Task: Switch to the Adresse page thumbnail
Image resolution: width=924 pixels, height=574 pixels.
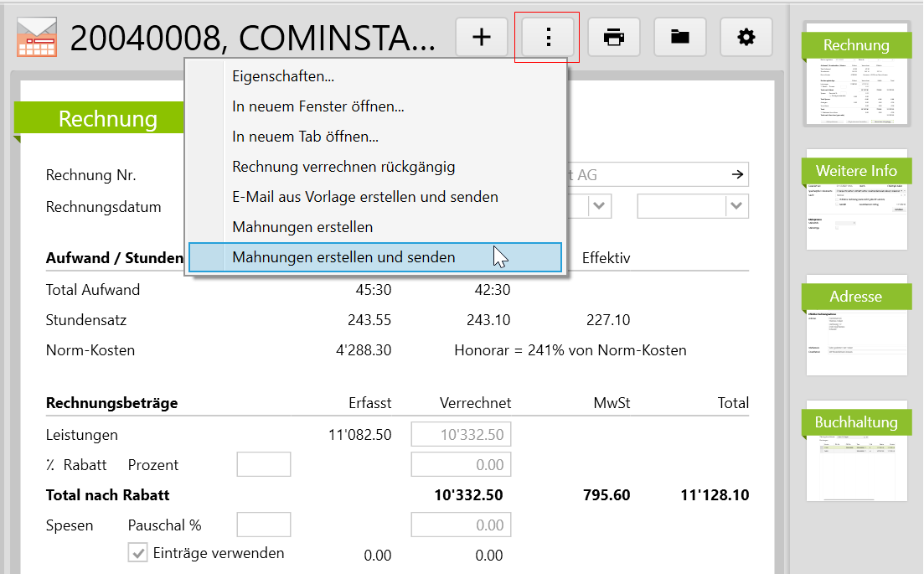Action: pyautogui.click(x=856, y=327)
